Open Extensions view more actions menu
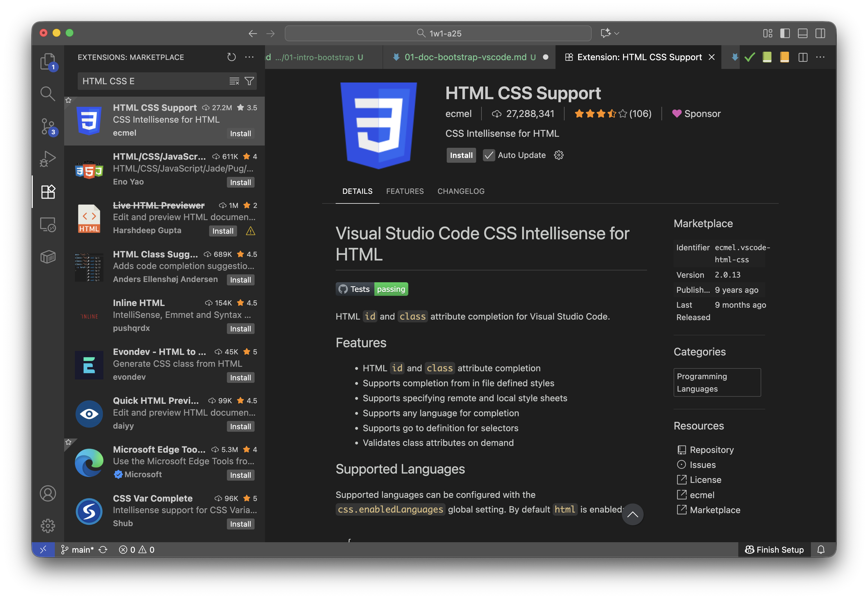 [249, 57]
